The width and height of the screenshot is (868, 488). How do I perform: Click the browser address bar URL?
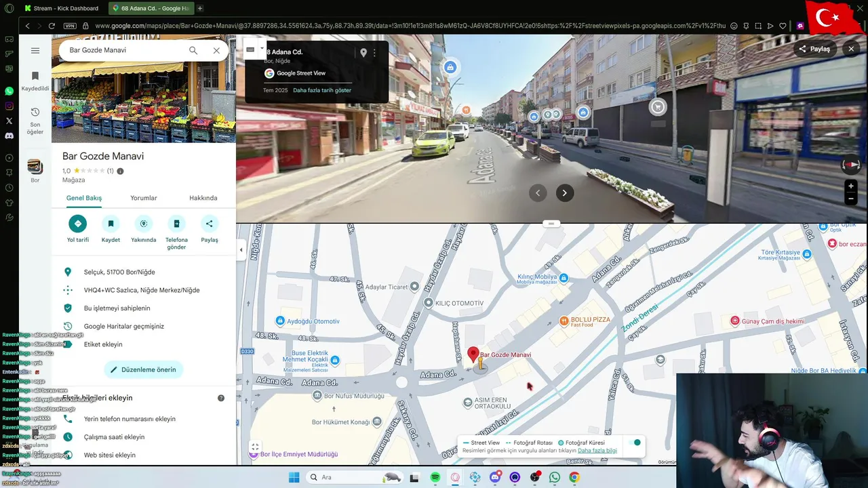410,26
